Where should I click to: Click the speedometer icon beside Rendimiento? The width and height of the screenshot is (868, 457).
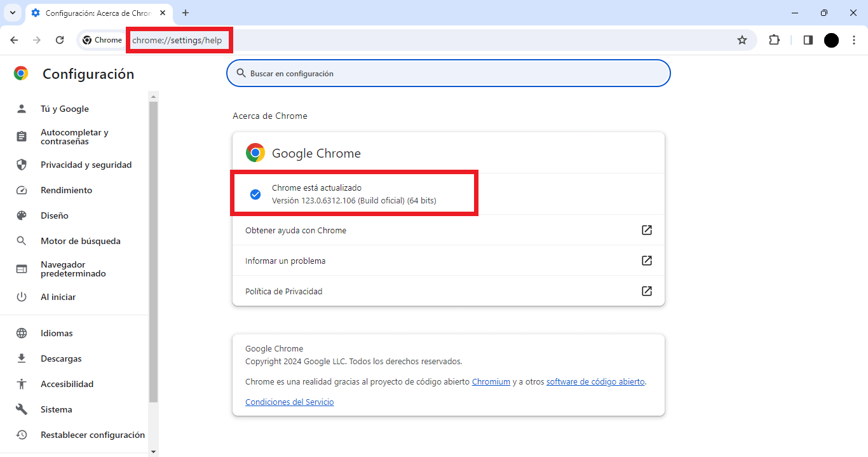[x=22, y=190]
